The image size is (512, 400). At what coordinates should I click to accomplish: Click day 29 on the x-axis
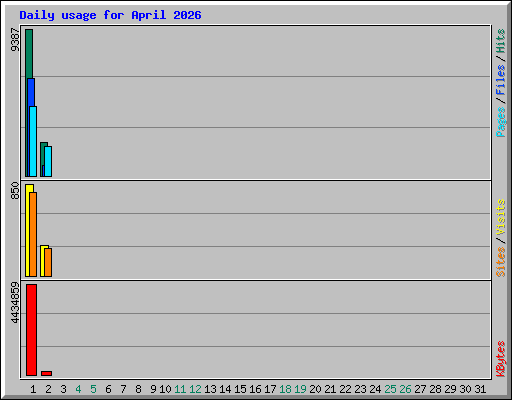(450, 389)
